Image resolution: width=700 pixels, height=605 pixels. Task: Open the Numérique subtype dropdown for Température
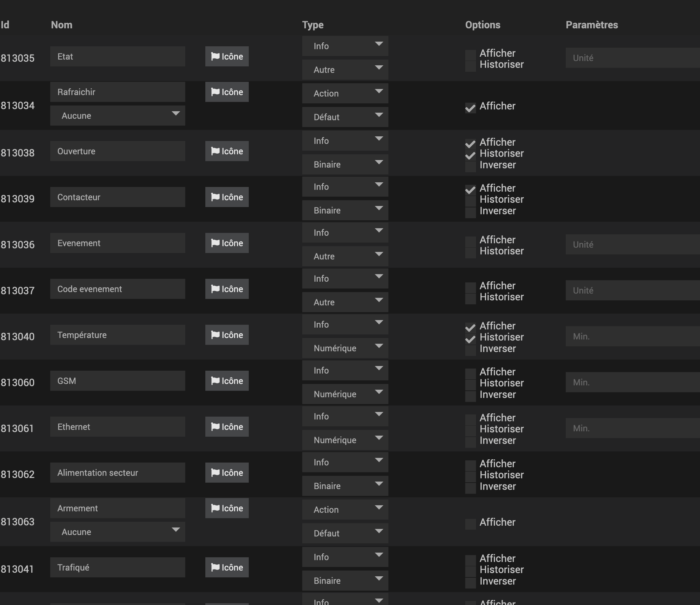[x=345, y=348]
